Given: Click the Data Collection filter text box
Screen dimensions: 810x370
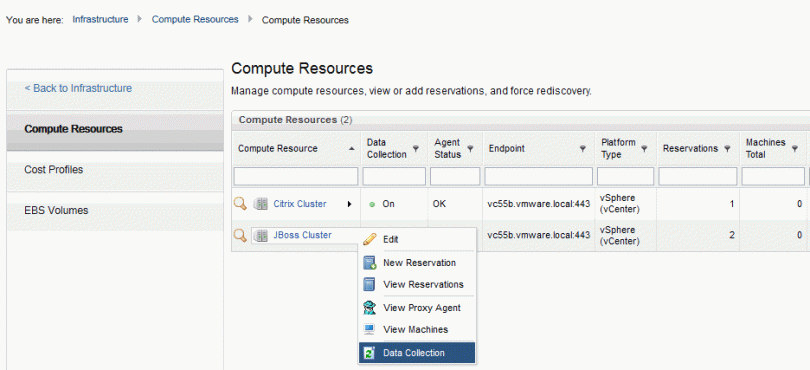Looking at the screenshot, I should click(x=394, y=176).
